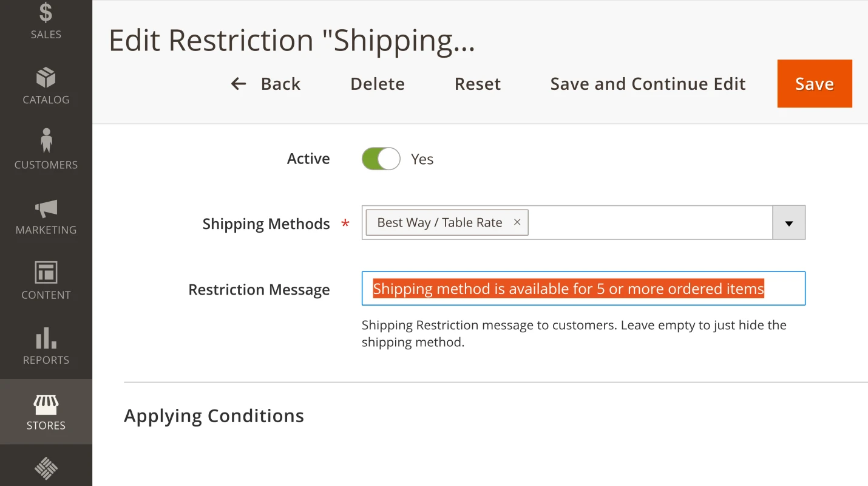
Task: Toggle the Active switch off
Action: click(x=381, y=159)
